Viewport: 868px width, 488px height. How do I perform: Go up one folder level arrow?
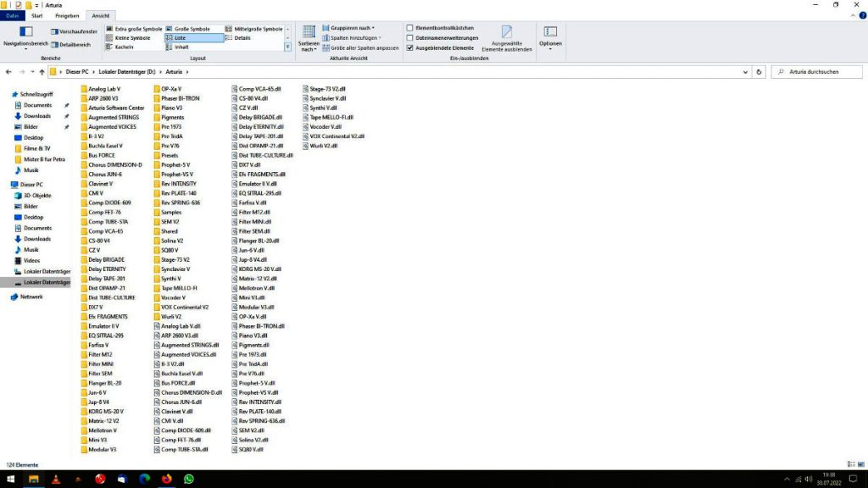(x=42, y=72)
